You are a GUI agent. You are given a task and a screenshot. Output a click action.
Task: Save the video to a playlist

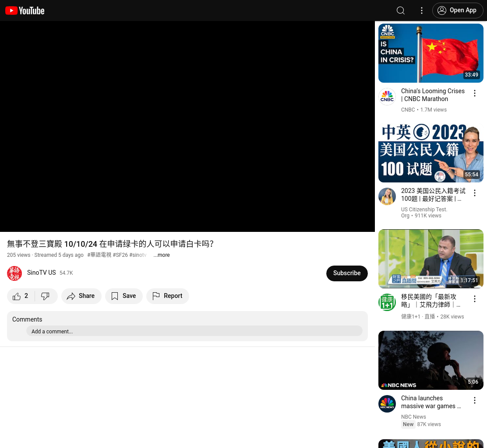tap(124, 296)
